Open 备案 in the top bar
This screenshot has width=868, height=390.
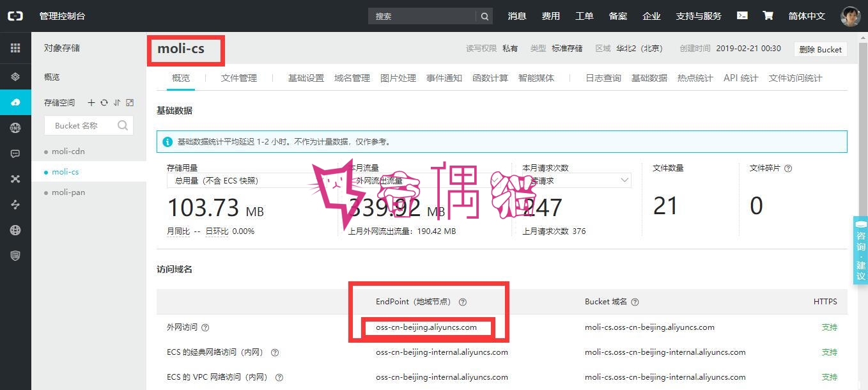[618, 16]
